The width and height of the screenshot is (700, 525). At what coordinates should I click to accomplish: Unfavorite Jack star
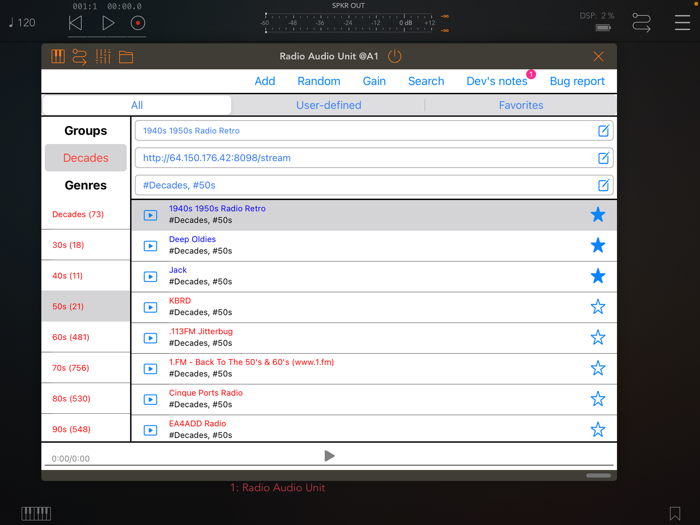click(598, 276)
